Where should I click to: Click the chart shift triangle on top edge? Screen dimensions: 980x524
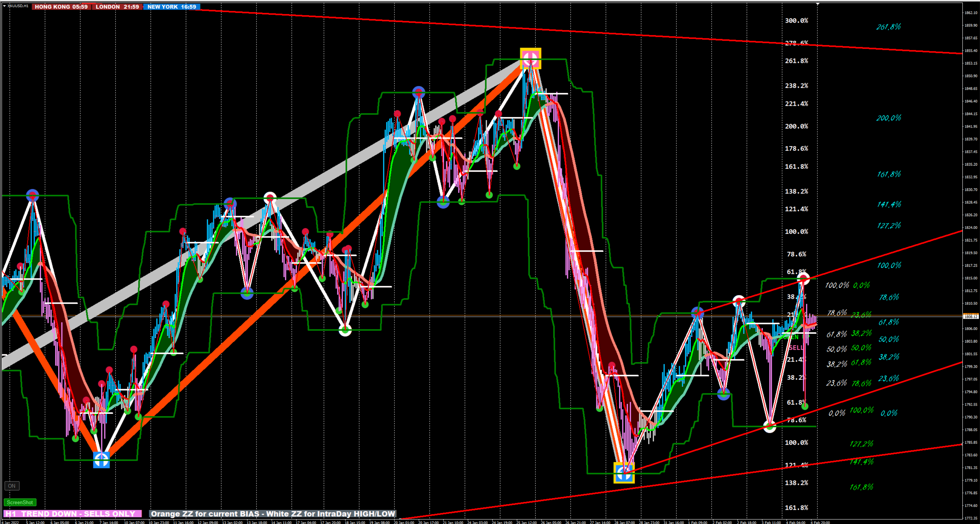tap(818, 4)
